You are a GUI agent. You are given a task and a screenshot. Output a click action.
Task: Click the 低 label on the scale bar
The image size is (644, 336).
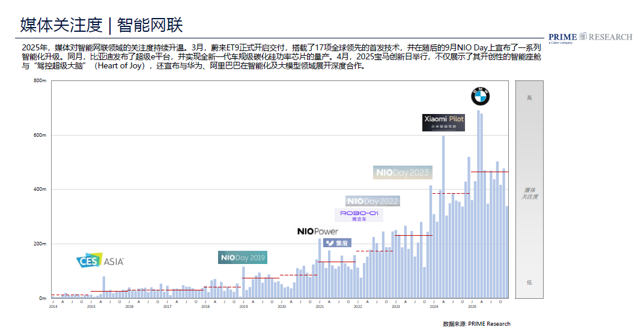(x=529, y=282)
